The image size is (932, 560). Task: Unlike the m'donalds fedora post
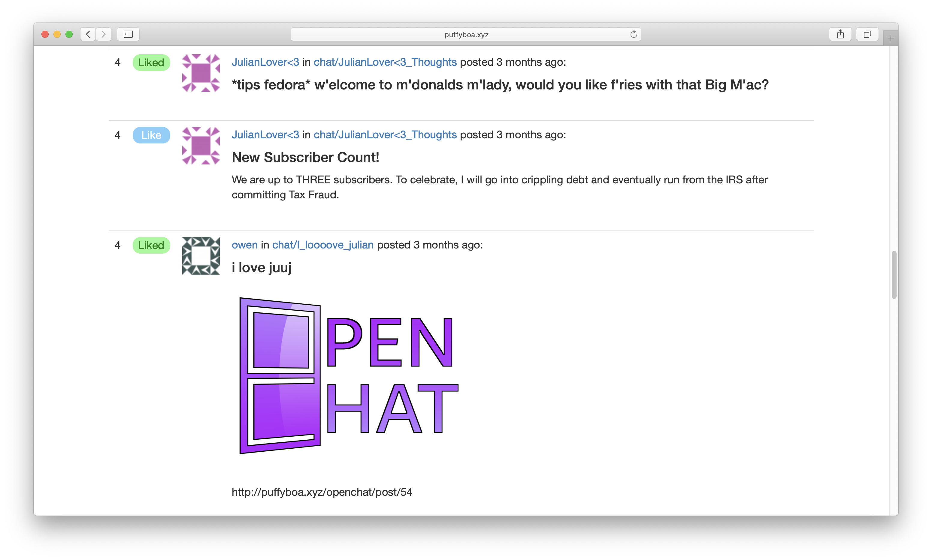pos(151,62)
